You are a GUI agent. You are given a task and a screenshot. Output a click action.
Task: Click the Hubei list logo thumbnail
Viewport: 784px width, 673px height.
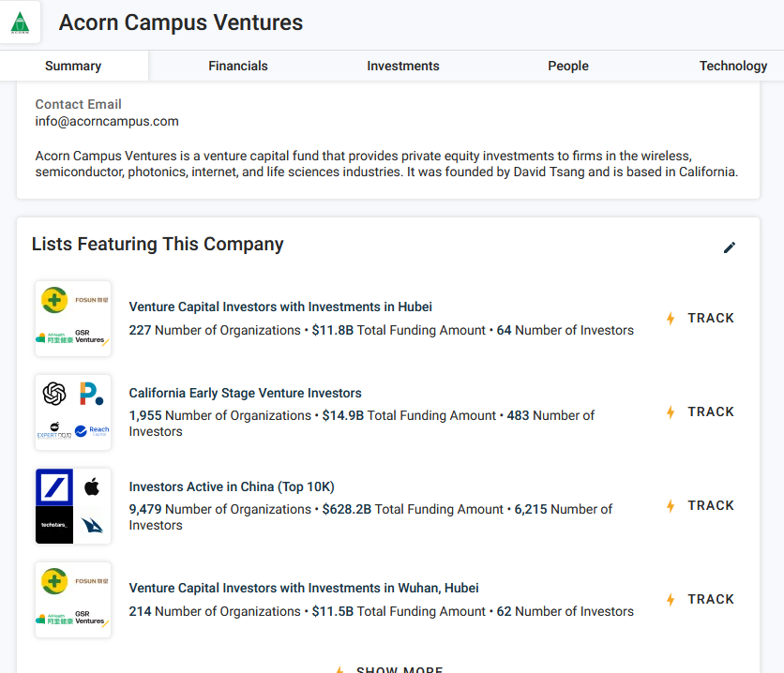pyautogui.click(x=73, y=319)
